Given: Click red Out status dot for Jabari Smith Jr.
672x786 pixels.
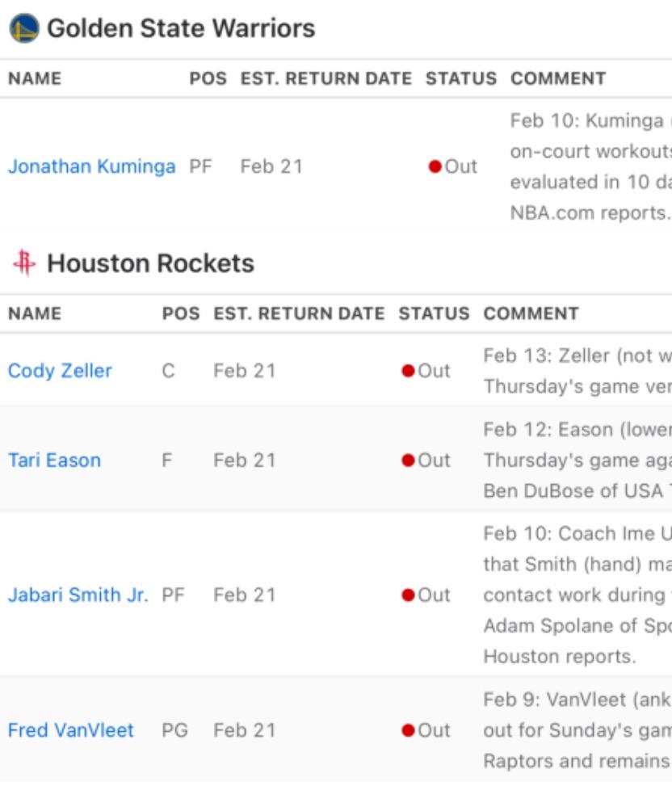Looking at the screenshot, I should click(408, 595).
